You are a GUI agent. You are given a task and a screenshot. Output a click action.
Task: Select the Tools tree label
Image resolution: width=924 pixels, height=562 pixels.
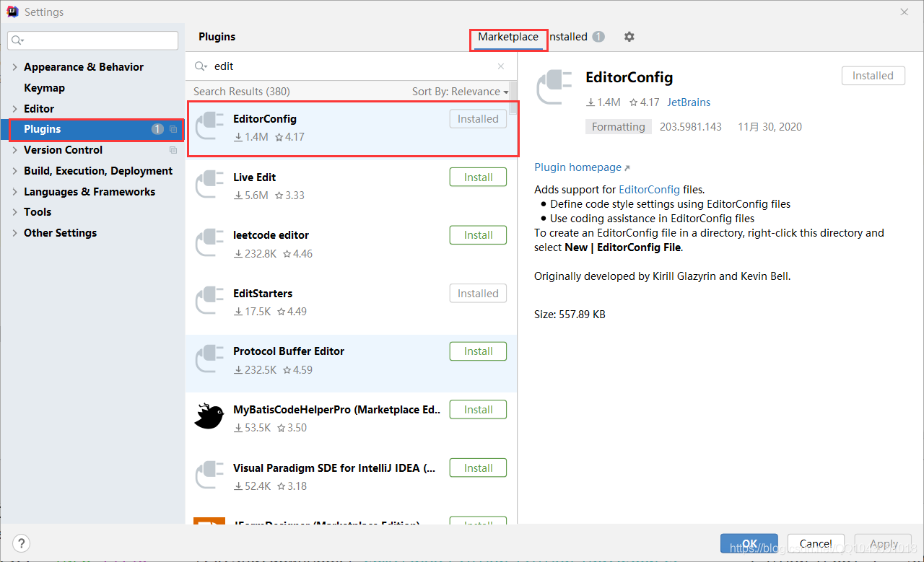coord(38,212)
